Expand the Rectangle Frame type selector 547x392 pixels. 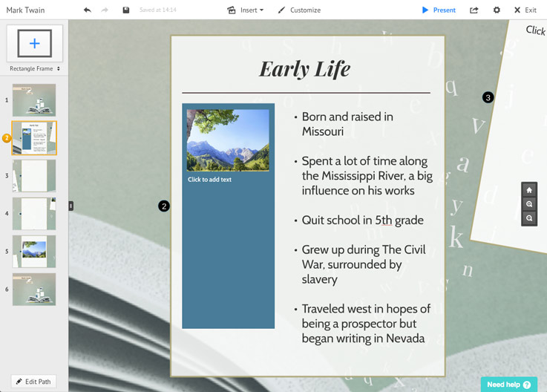tap(35, 69)
